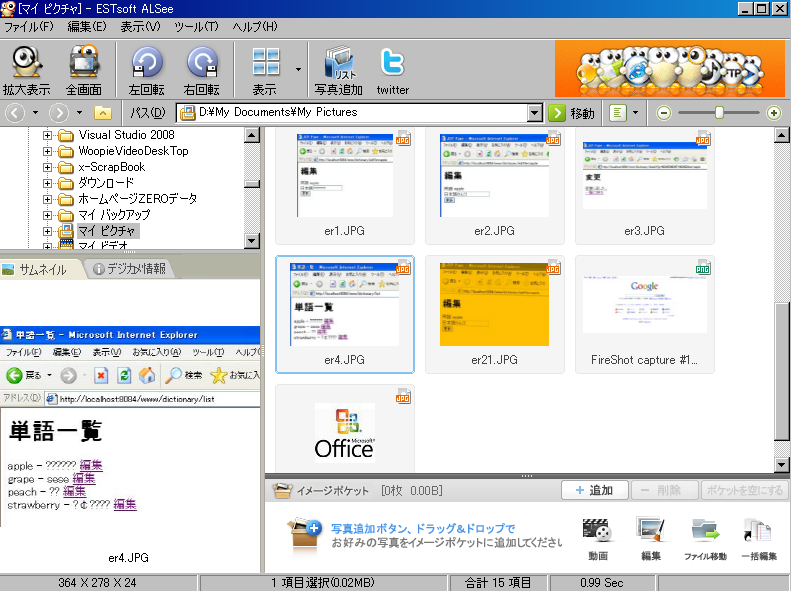
Task: Click the 拡大表示 magnify view icon
Action: tap(26, 70)
